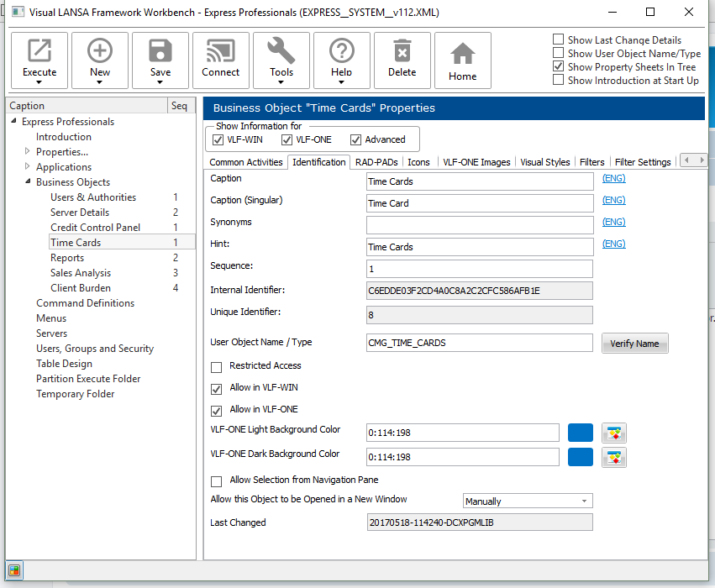This screenshot has height=588, width=715.
Task: Switch to the Common Activities tab
Action: tap(246, 162)
